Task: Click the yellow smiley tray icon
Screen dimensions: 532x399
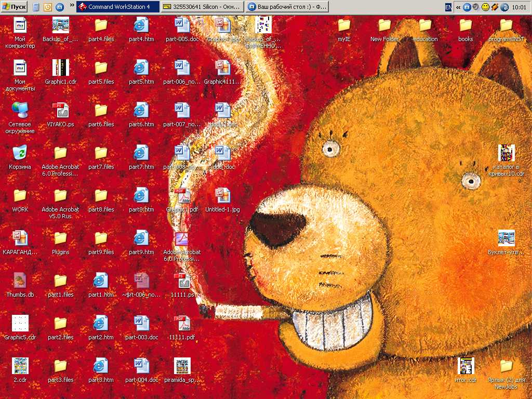Action: click(486, 7)
